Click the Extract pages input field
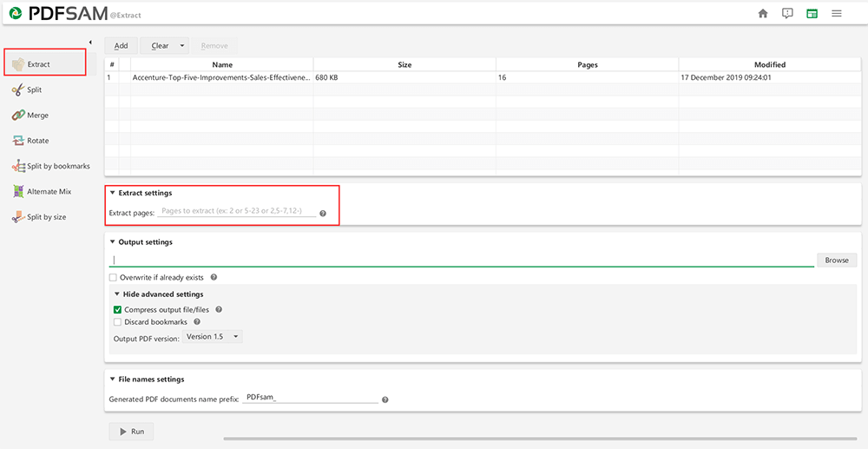The width and height of the screenshot is (868, 449). click(x=237, y=212)
